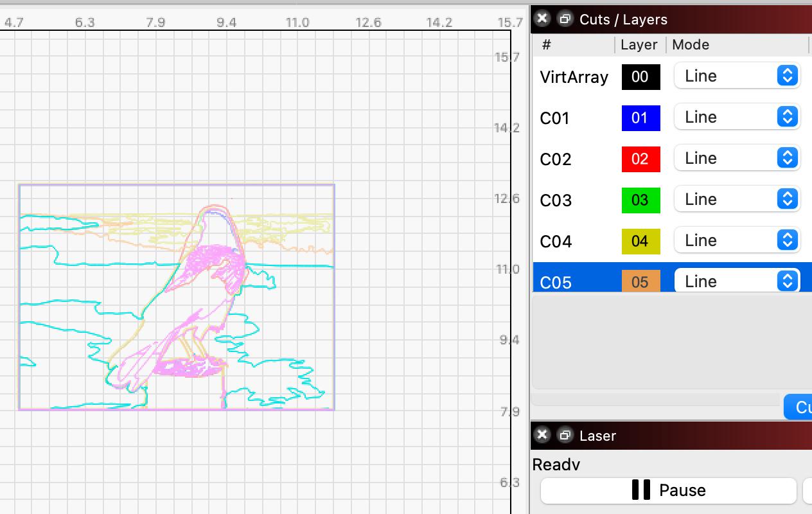
Task: Close the Laser panel
Action: pos(542,435)
